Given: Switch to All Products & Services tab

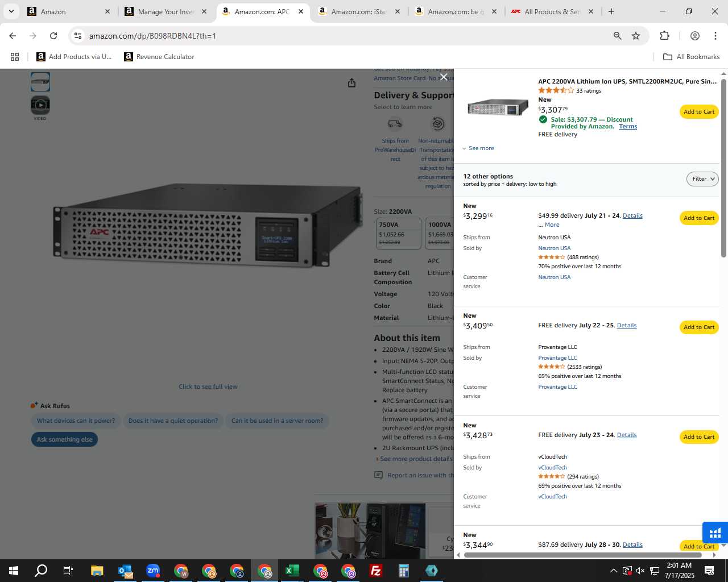Looking at the screenshot, I should click(552, 11).
